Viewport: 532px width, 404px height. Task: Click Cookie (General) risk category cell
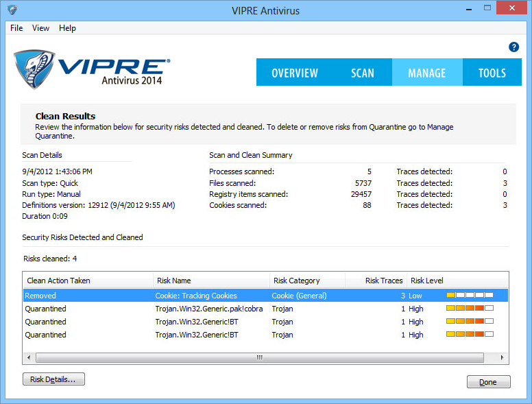299,296
